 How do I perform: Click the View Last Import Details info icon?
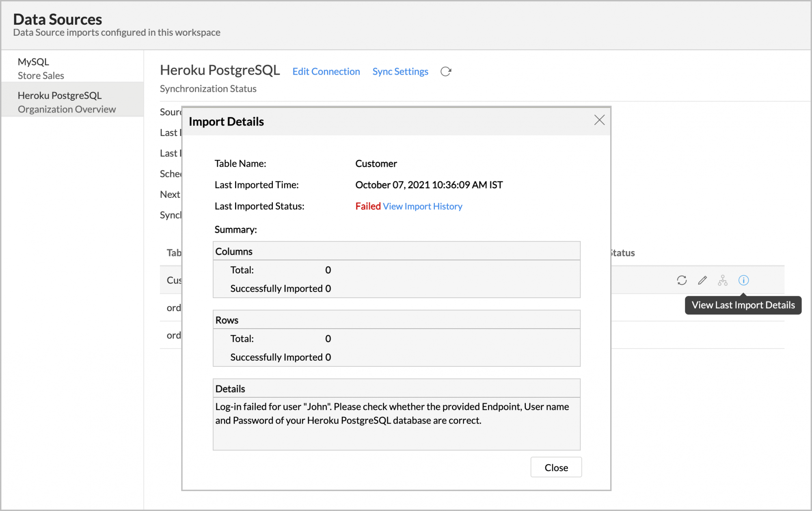tap(744, 280)
